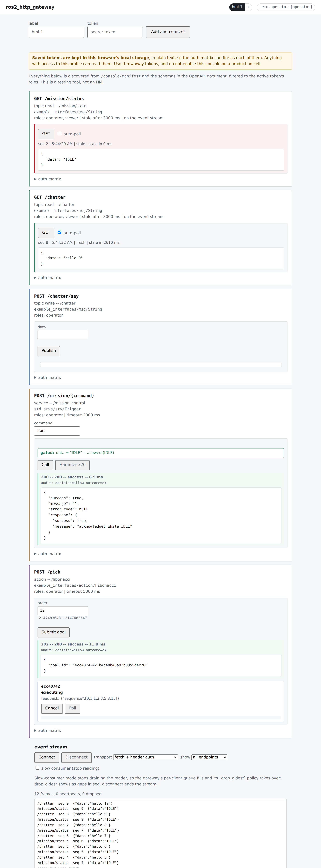Viewport: 321px width, 868px height.
Task: Click the /mission/status seq 4 log row
Action: click(x=78, y=863)
